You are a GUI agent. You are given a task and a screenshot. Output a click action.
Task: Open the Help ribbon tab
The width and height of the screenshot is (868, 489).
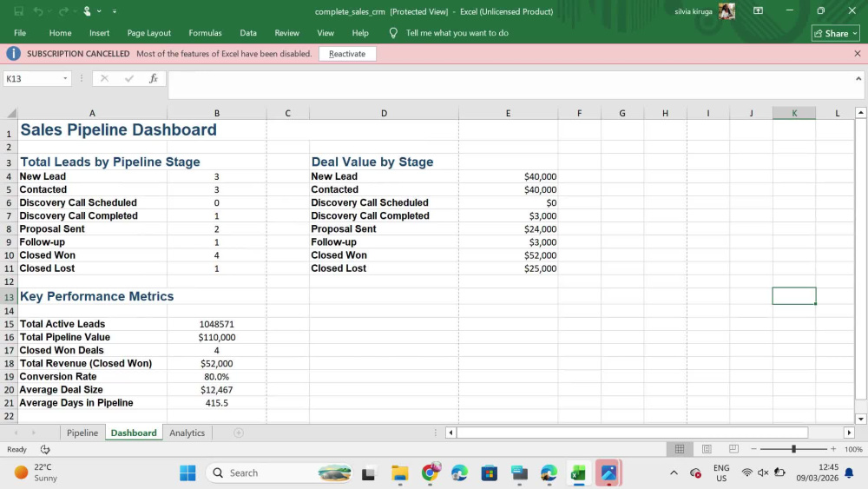(x=360, y=33)
